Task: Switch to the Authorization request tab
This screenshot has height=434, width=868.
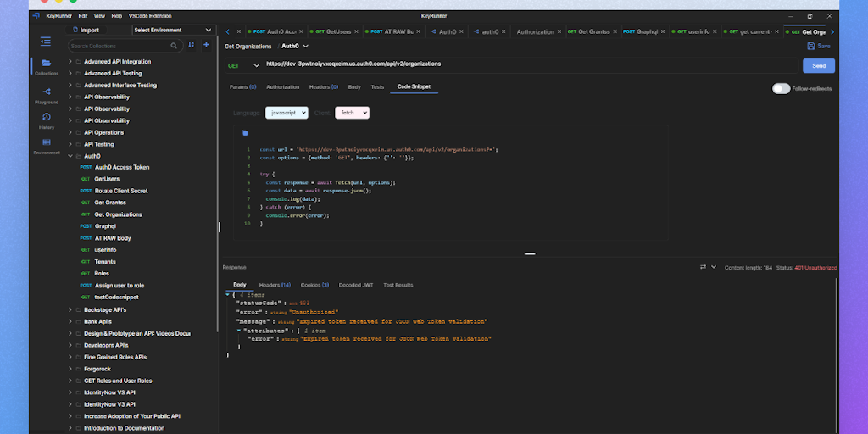Action: [282, 86]
